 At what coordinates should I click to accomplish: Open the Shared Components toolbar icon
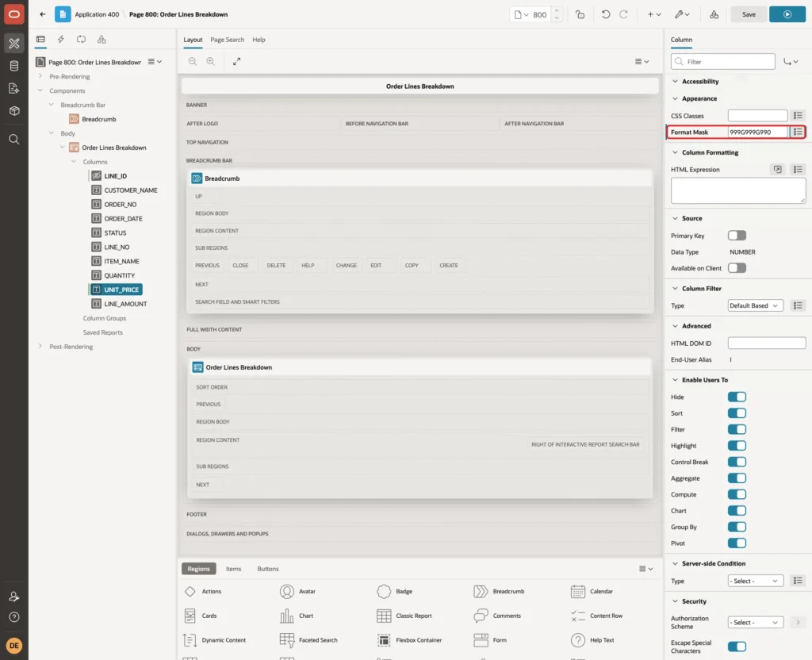click(714, 14)
